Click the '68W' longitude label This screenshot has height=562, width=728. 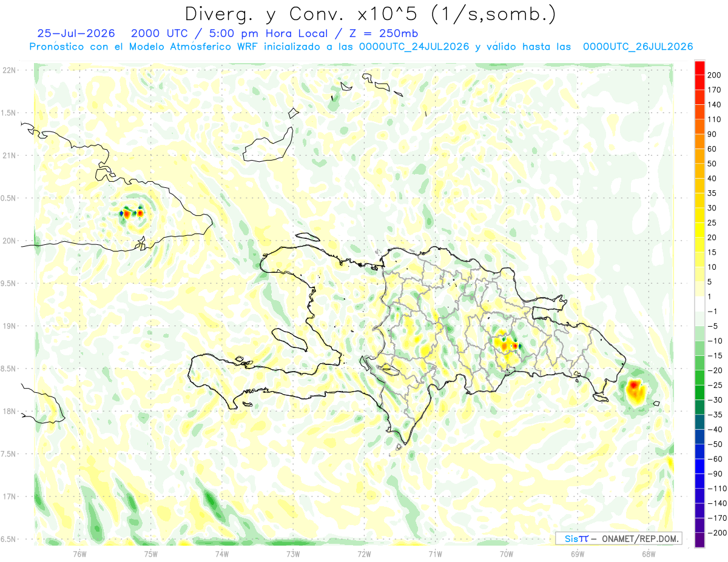(x=648, y=554)
